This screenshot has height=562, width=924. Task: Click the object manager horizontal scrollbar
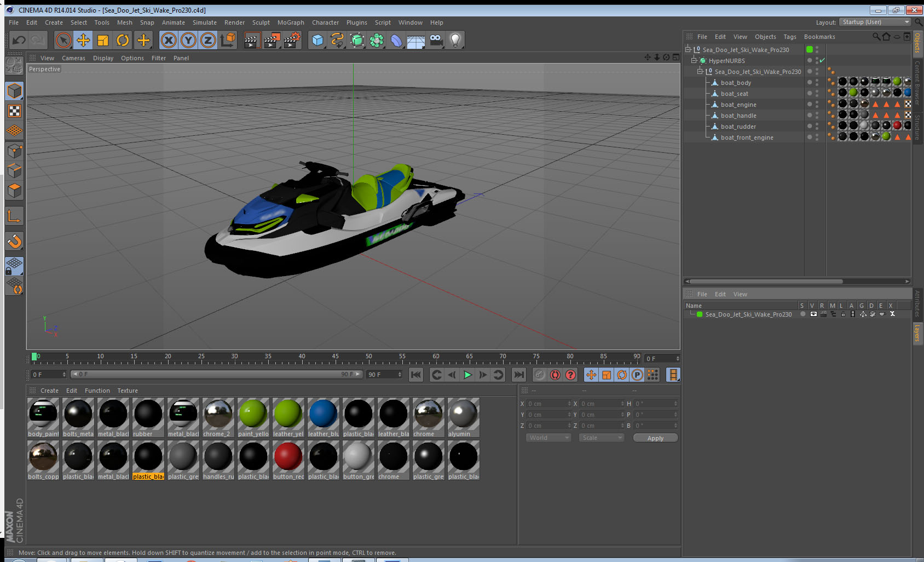pos(766,282)
